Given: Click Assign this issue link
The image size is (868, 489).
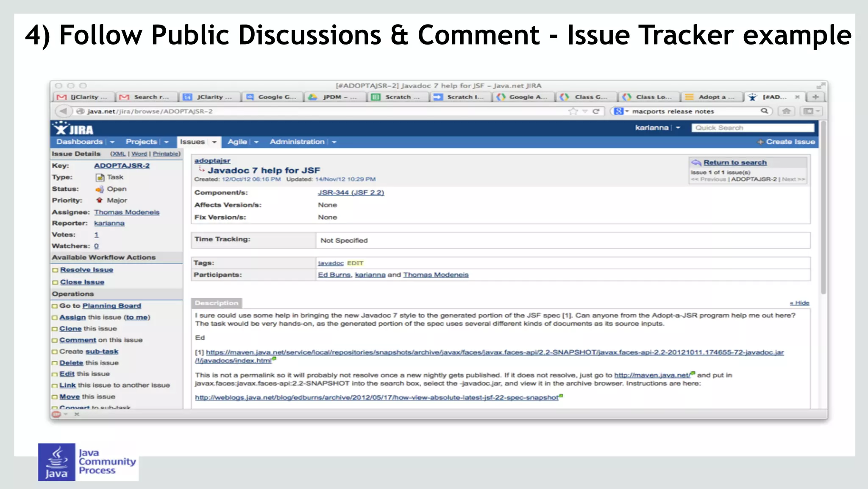Looking at the screenshot, I should (72, 317).
